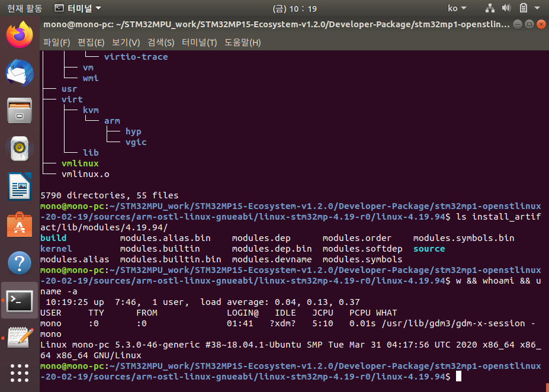Open the 터미널(T) menu
The width and height of the screenshot is (549, 392).
click(199, 43)
